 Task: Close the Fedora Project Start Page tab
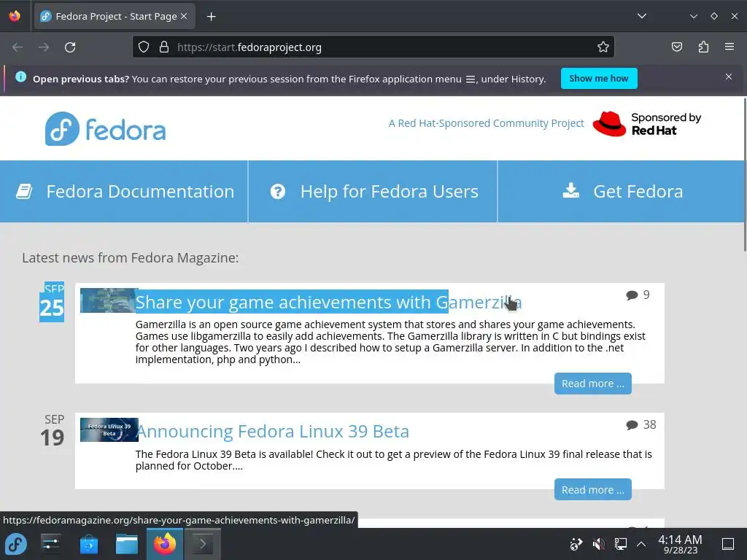[184, 16]
